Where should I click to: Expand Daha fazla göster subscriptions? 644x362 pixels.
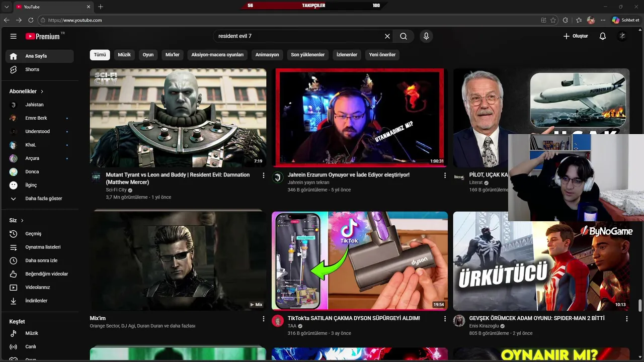[39, 199]
